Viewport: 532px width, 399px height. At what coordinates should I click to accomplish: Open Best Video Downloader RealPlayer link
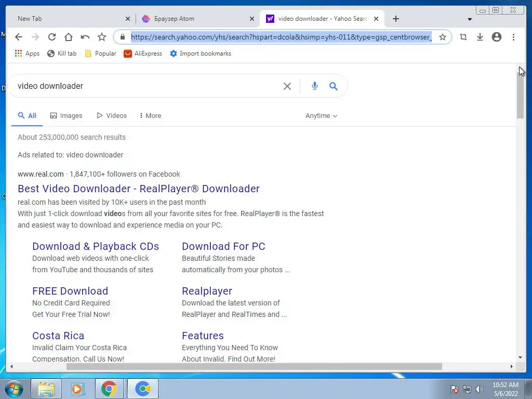(x=138, y=189)
